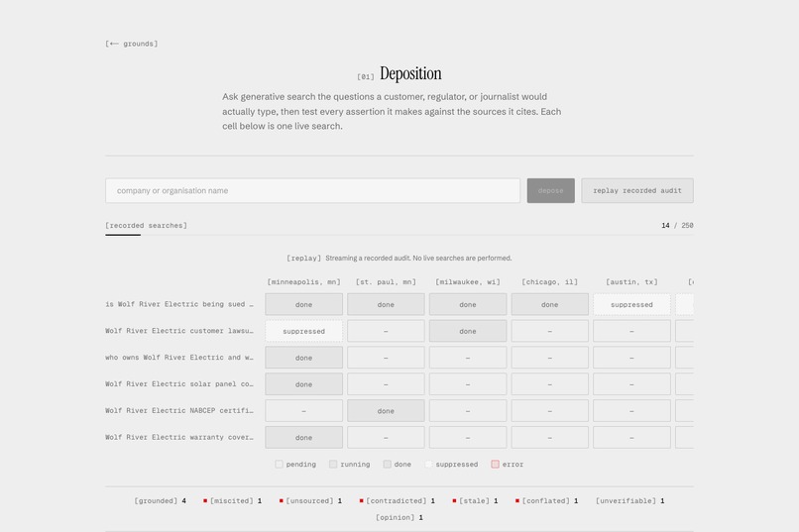Select the [minneapolis, mn] column header
Image resolution: width=799 pixels, height=532 pixels.
click(x=303, y=282)
